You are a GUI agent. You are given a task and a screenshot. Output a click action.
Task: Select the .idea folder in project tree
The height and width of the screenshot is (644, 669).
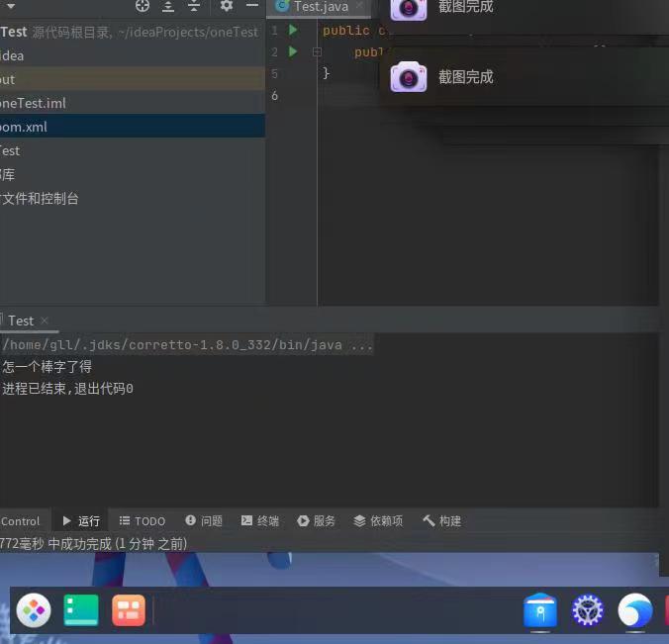[x=133, y=55]
